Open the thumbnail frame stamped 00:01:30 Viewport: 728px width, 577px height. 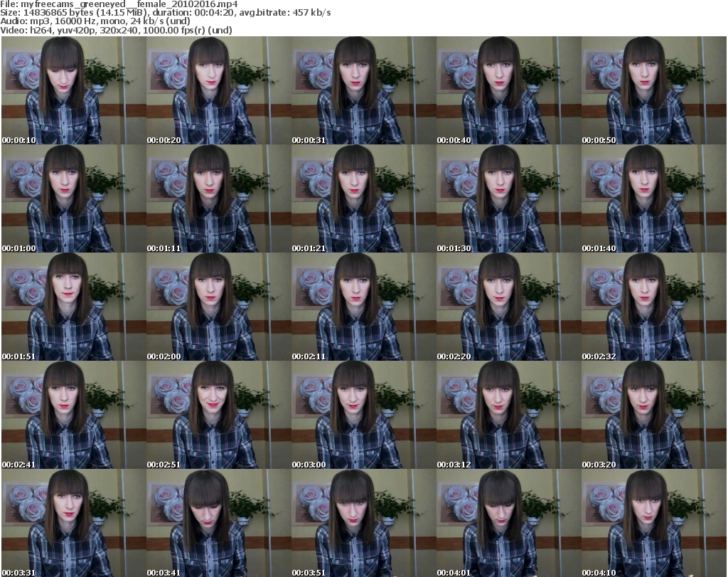click(x=508, y=198)
